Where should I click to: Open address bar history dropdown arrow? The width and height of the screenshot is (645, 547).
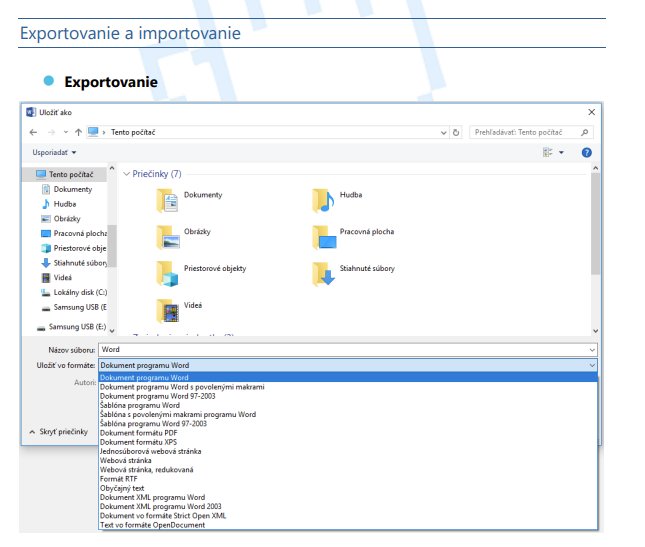(x=442, y=132)
